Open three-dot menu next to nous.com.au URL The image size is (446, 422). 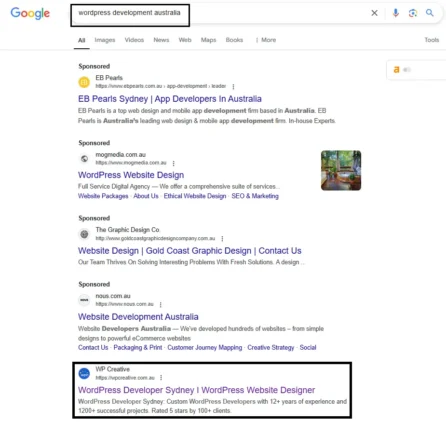click(x=160, y=304)
